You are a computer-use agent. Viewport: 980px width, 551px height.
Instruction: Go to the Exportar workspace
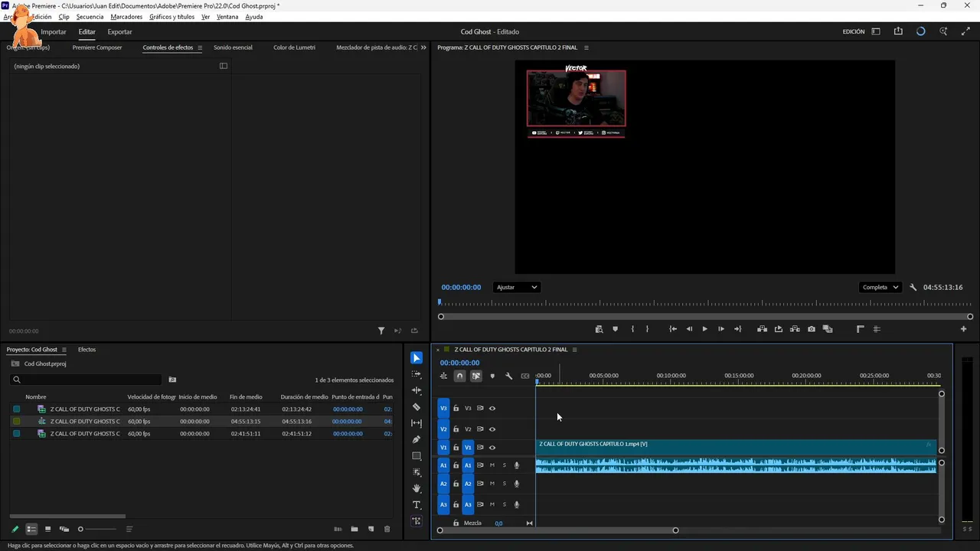(x=119, y=32)
